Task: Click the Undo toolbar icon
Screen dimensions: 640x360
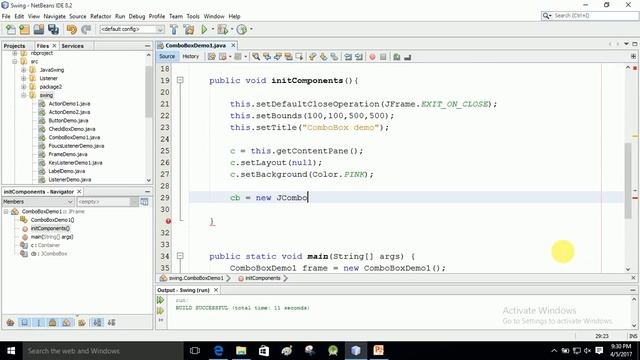Action: [x=71, y=29]
